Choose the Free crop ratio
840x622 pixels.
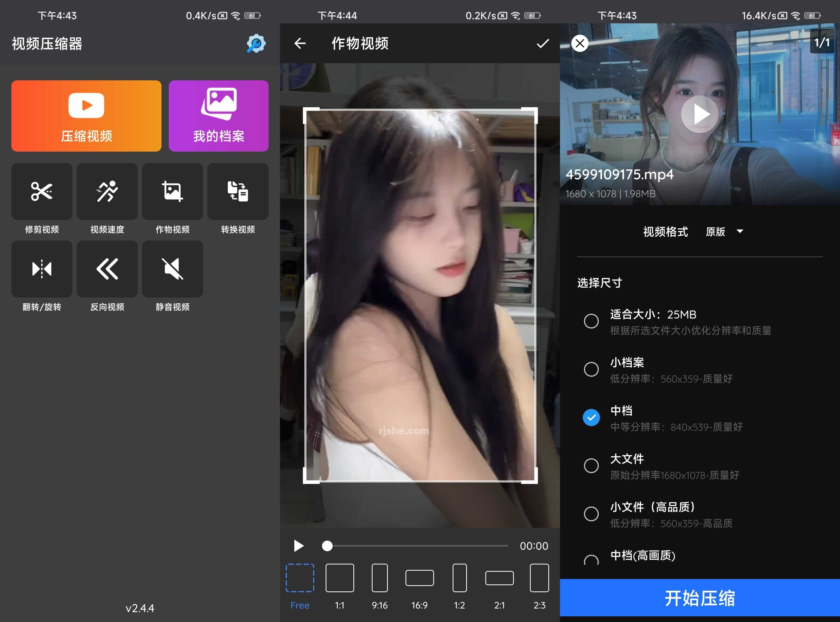[299, 578]
